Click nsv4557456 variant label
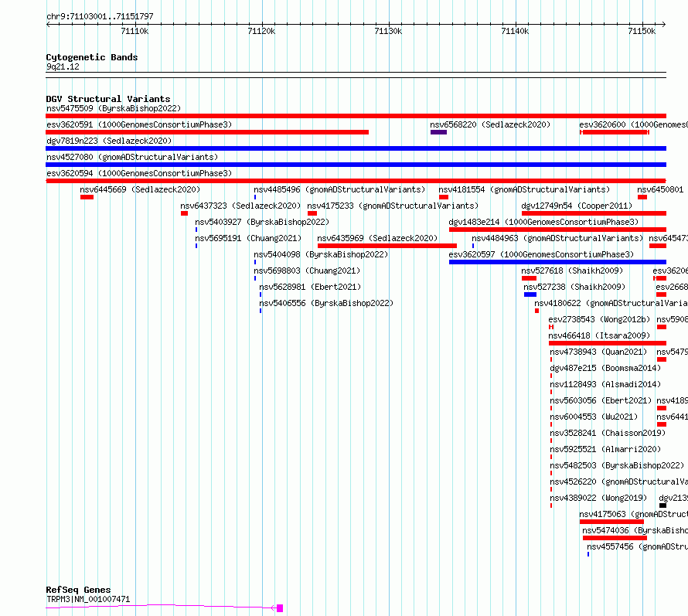688x616 pixels. [x=638, y=546]
